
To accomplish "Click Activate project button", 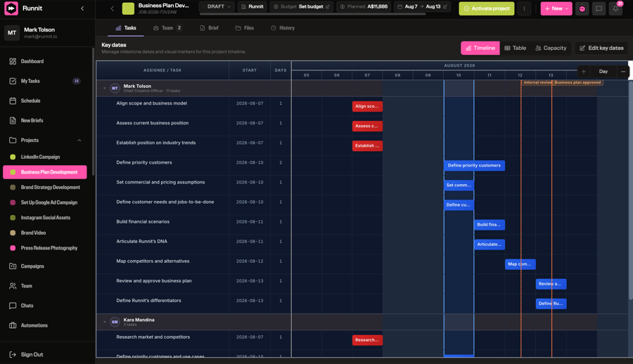I will coord(487,8).
